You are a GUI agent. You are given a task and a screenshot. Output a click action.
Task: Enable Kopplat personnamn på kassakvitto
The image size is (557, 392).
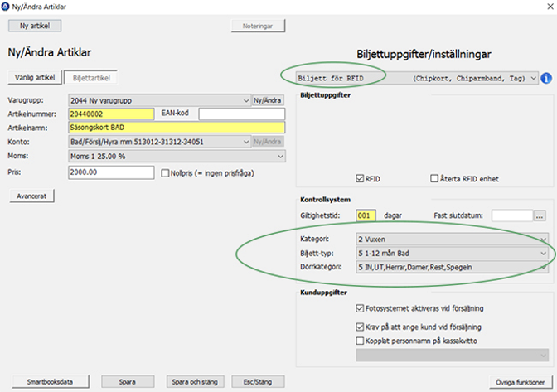point(360,341)
